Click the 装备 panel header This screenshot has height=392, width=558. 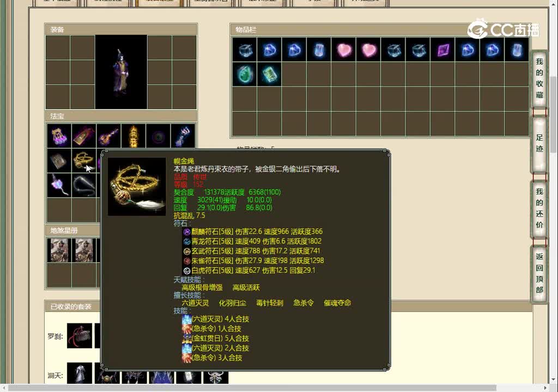pos(121,29)
